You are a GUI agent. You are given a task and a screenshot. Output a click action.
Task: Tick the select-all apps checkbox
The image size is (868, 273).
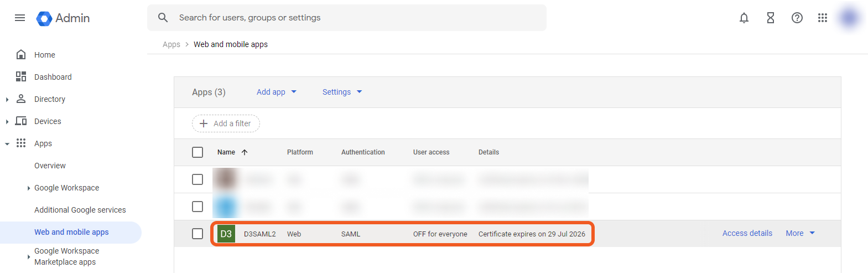(x=197, y=152)
